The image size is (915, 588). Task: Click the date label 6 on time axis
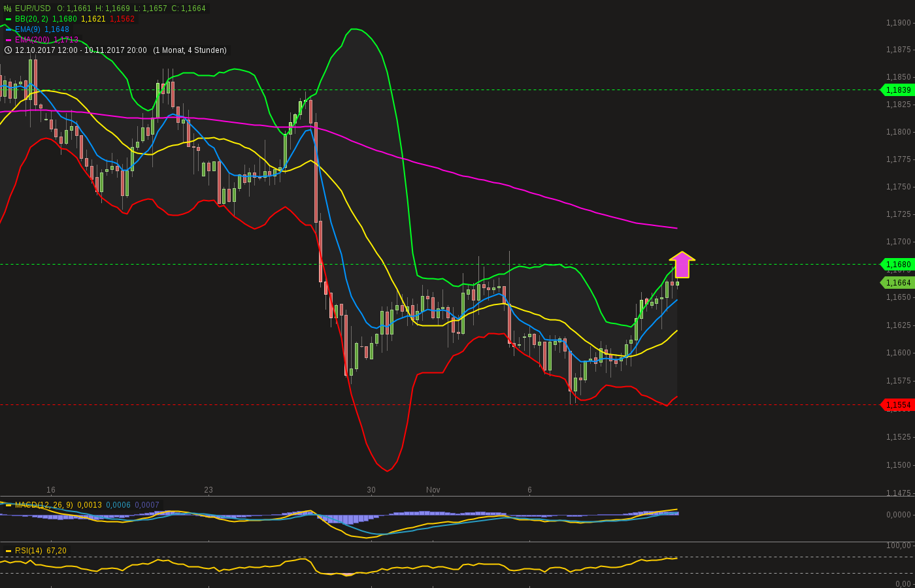click(530, 490)
